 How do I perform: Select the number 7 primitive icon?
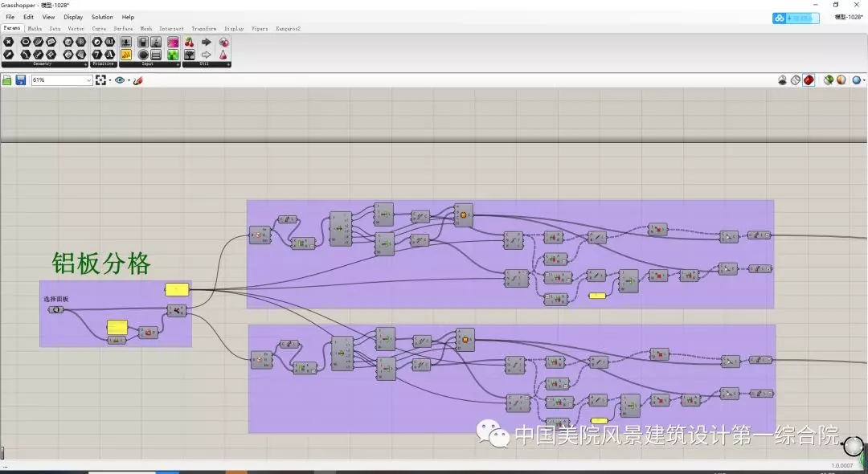click(97, 55)
